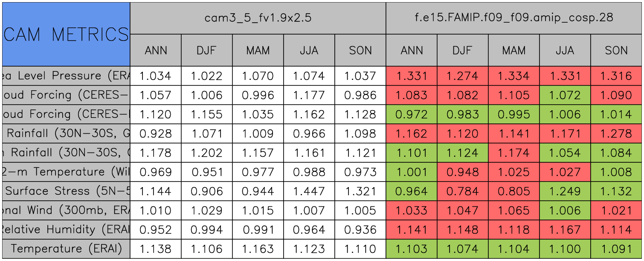Select MAM header under cam3_5_fv1.9x2.5

pos(258,50)
